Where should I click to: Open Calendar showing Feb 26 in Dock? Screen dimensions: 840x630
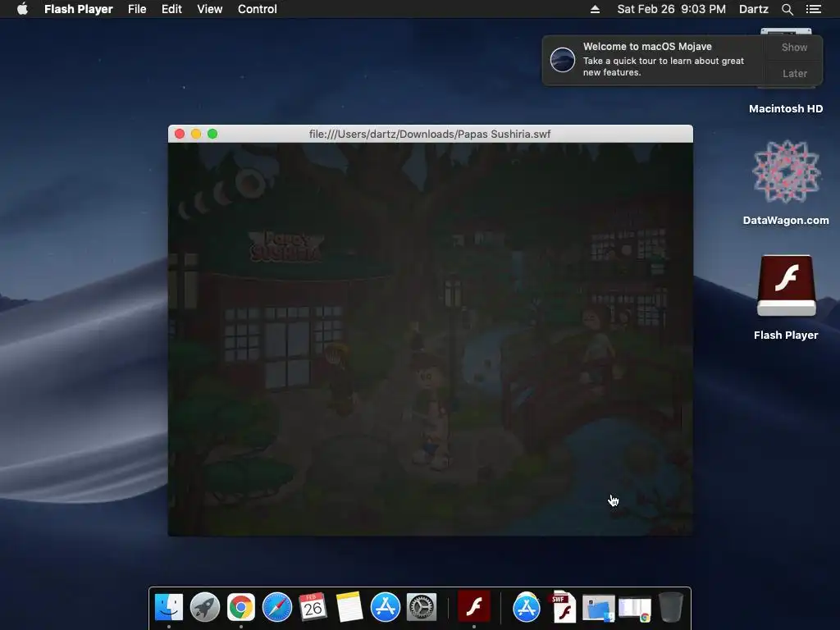point(313,608)
